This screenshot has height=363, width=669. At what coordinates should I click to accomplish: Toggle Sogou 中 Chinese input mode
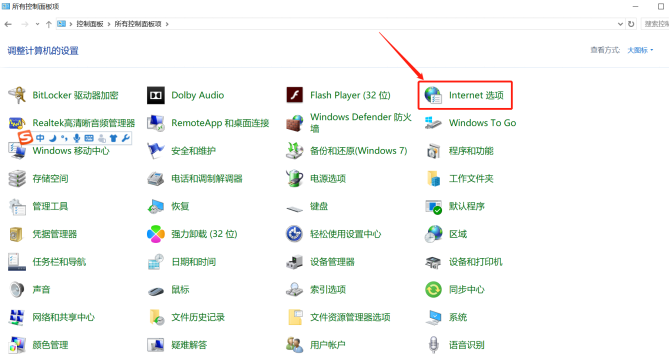[x=40, y=138]
